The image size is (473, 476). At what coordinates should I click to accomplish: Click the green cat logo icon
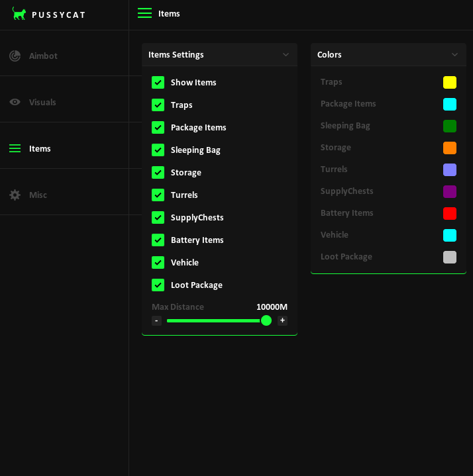19,14
